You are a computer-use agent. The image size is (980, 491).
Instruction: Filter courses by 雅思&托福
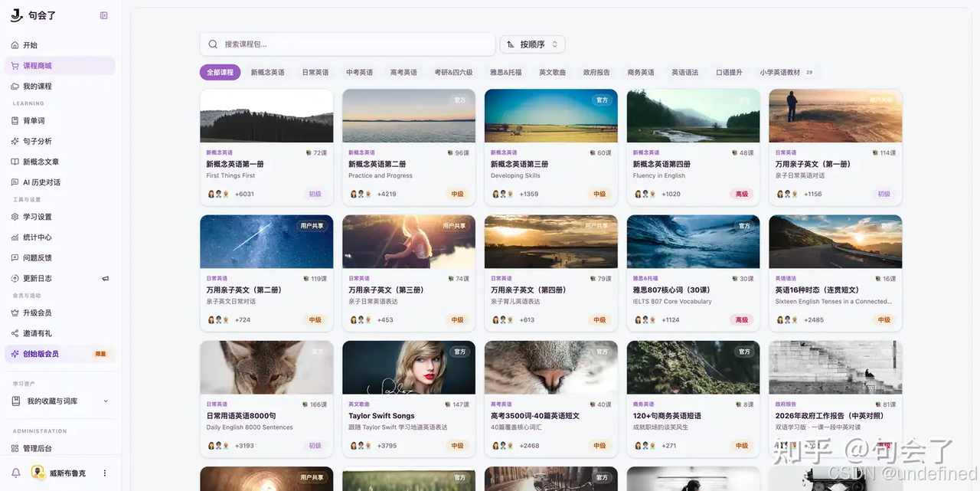click(x=506, y=72)
